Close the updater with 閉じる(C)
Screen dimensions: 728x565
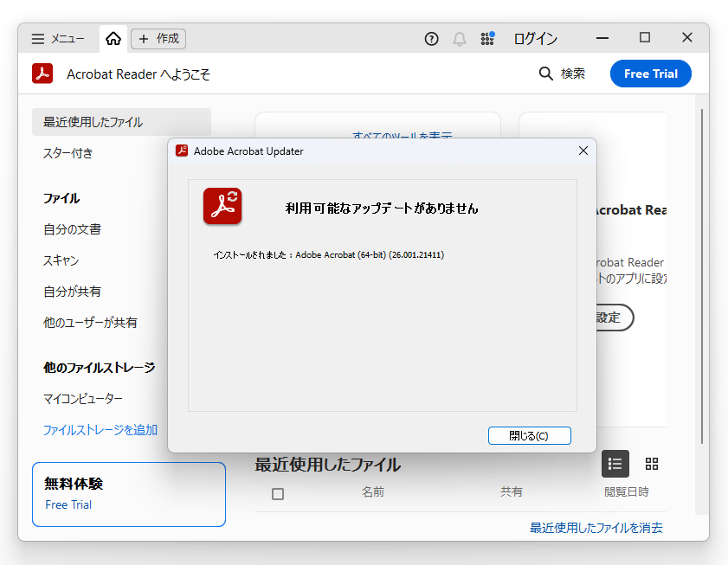tap(529, 435)
